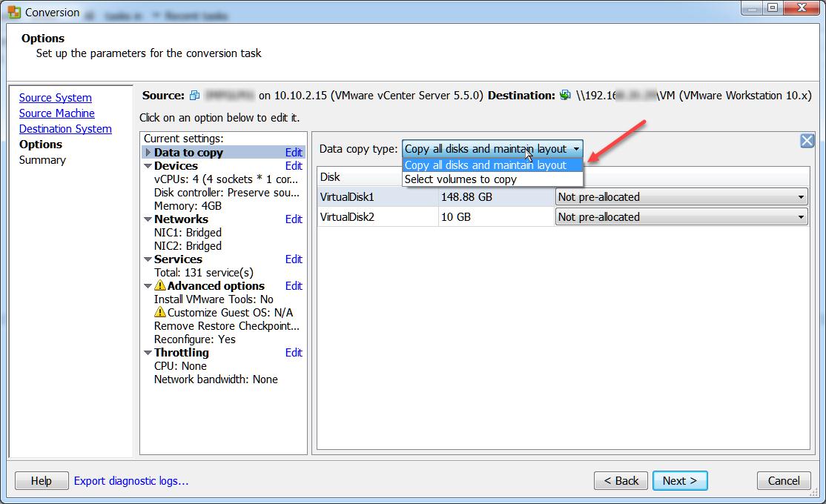Open VirtualDisk1 allocation type dropdown
Viewport: 826px width, 504px height.
pos(681,197)
